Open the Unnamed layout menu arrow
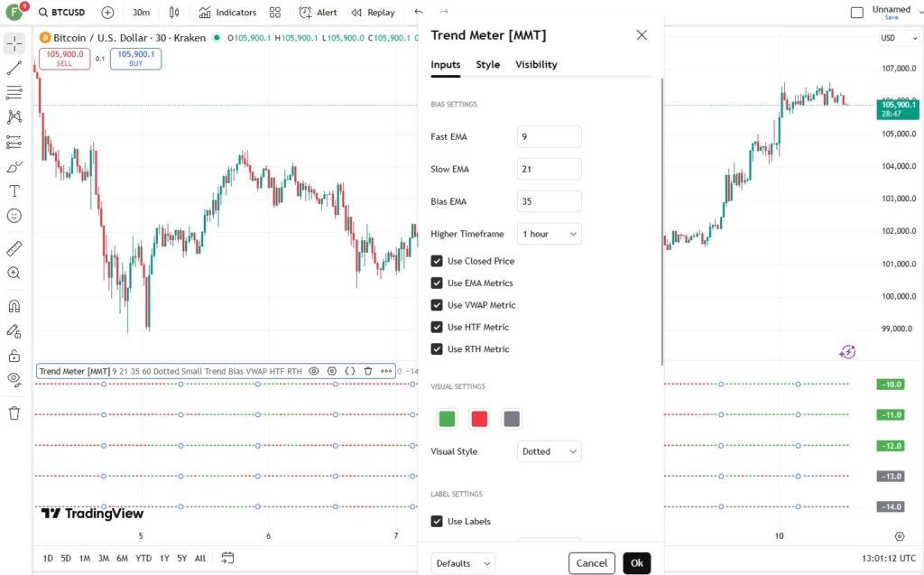The width and height of the screenshot is (924, 575). (x=921, y=12)
